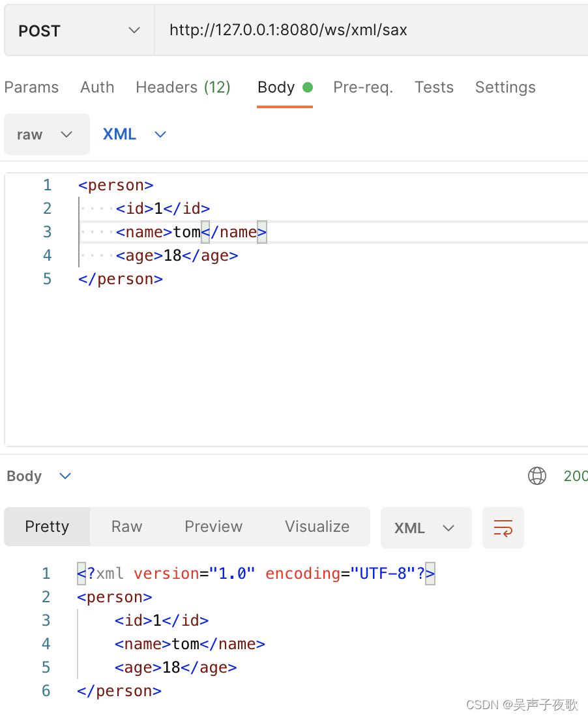This screenshot has width=588, height=717.
Task: Select the Raw response view
Action: coord(126,526)
